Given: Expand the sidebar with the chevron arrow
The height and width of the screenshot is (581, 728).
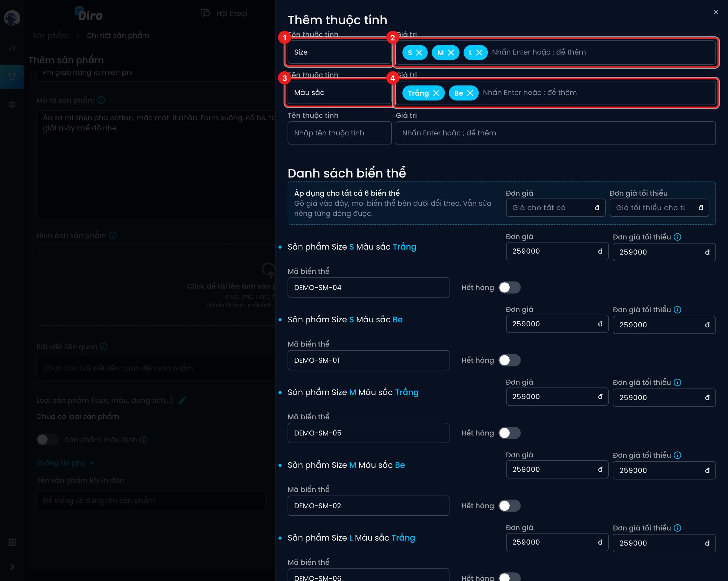Looking at the screenshot, I should point(12,567).
